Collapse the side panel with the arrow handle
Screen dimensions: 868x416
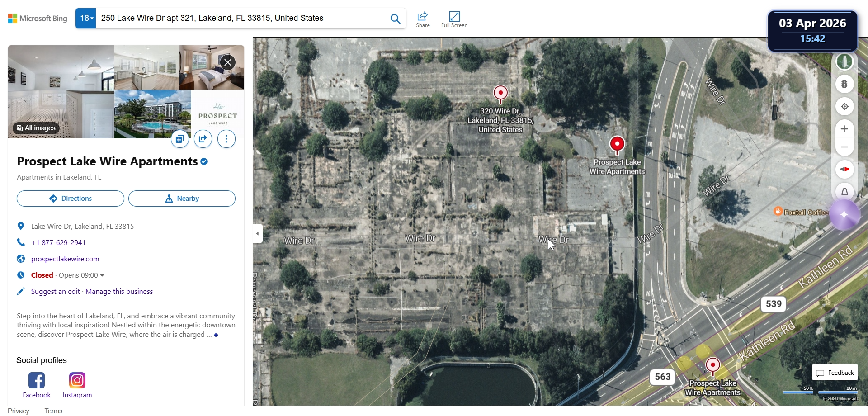pyautogui.click(x=258, y=234)
